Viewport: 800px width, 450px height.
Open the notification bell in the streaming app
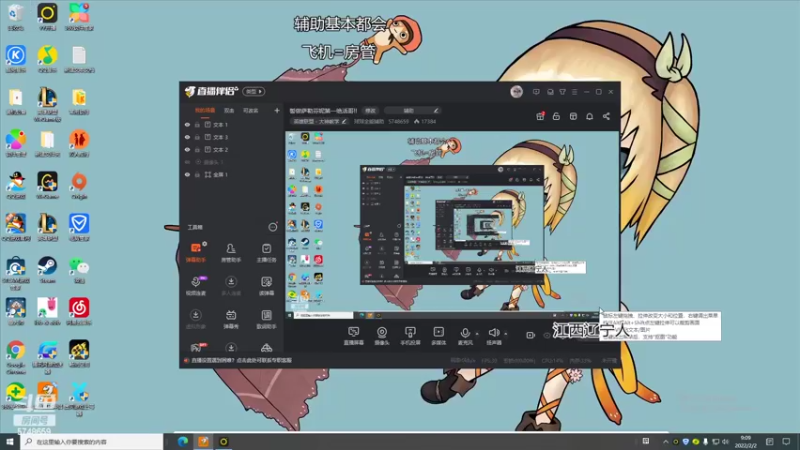click(589, 116)
